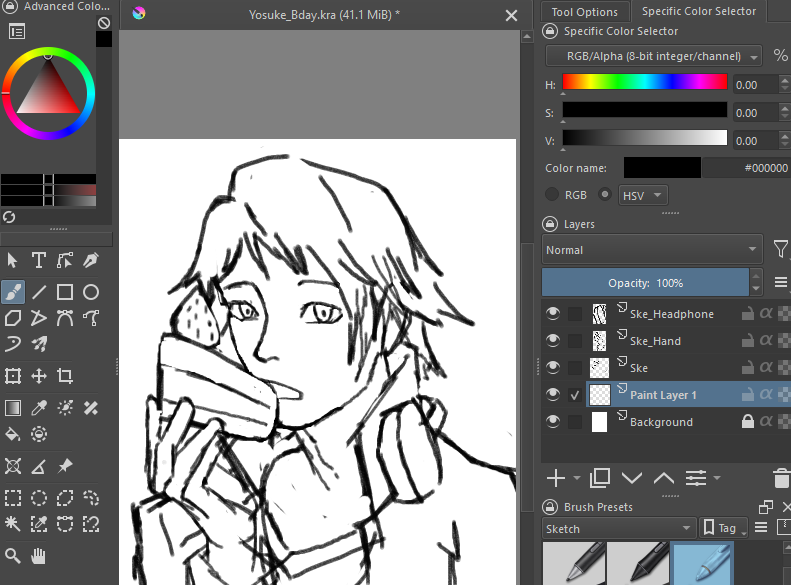This screenshot has width=791, height=585.
Task: Select the Freehand Path tool
Action: (x=91, y=318)
